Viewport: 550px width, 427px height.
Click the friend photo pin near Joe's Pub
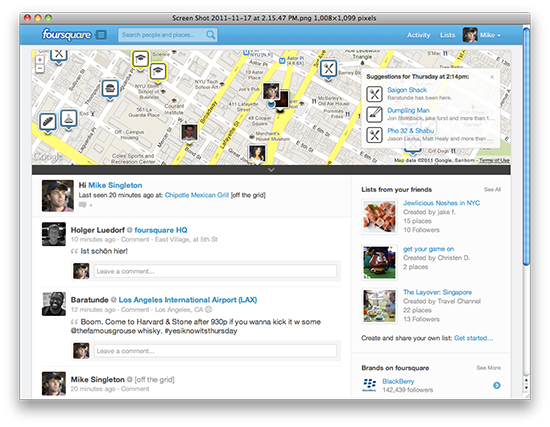[x=271, y=92]
